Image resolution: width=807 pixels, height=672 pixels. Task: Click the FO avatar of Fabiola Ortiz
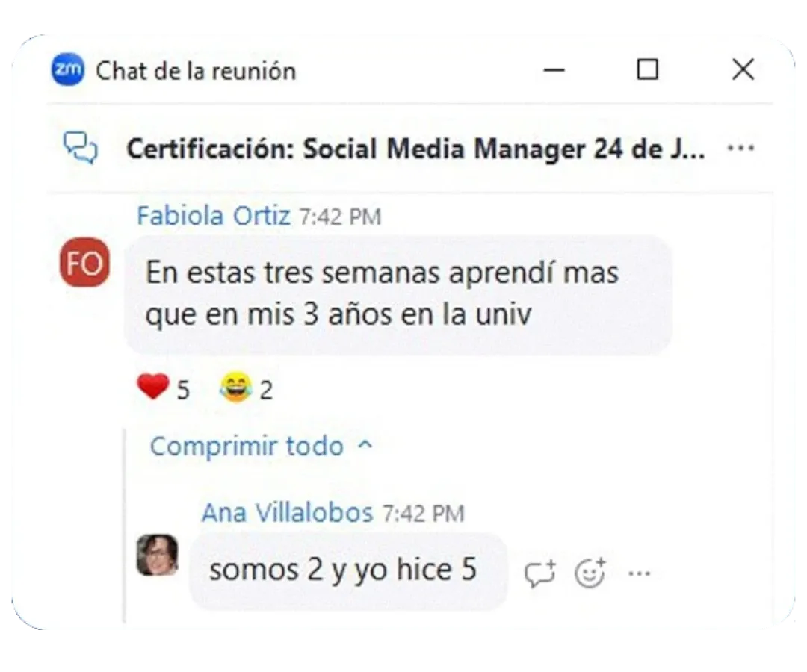click(x=85, y=262)
